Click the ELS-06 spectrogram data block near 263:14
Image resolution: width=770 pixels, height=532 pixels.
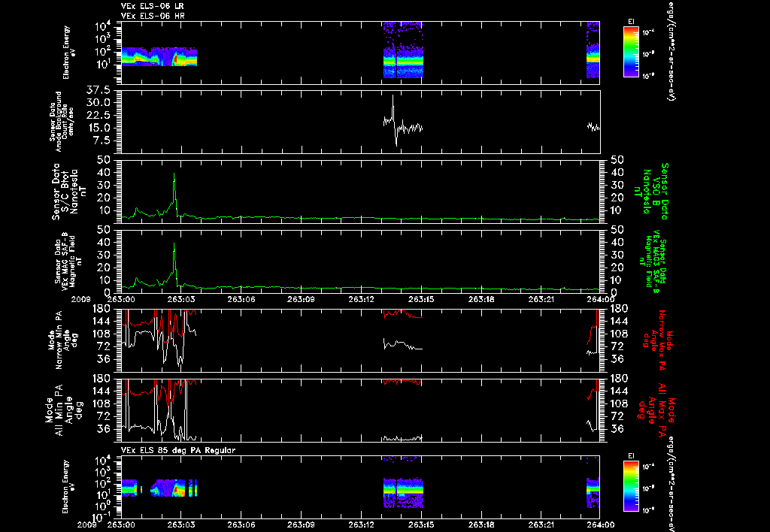[403, 50]
